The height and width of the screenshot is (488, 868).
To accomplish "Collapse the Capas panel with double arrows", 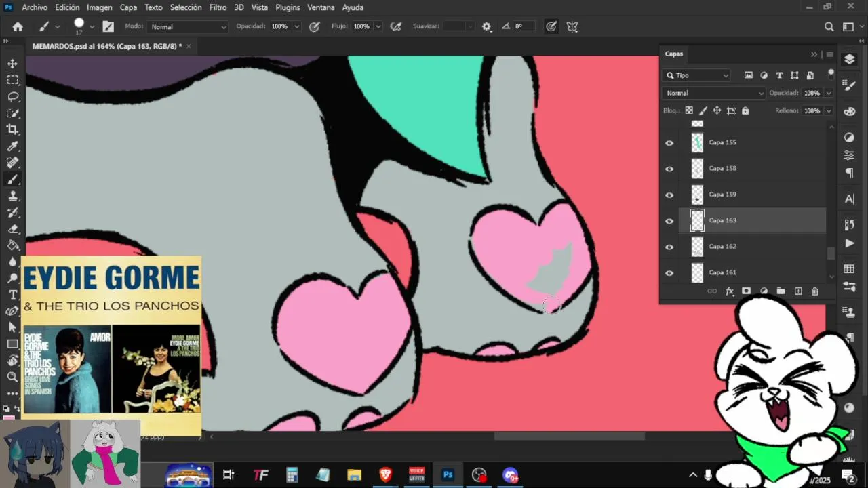I will [814, 54].
